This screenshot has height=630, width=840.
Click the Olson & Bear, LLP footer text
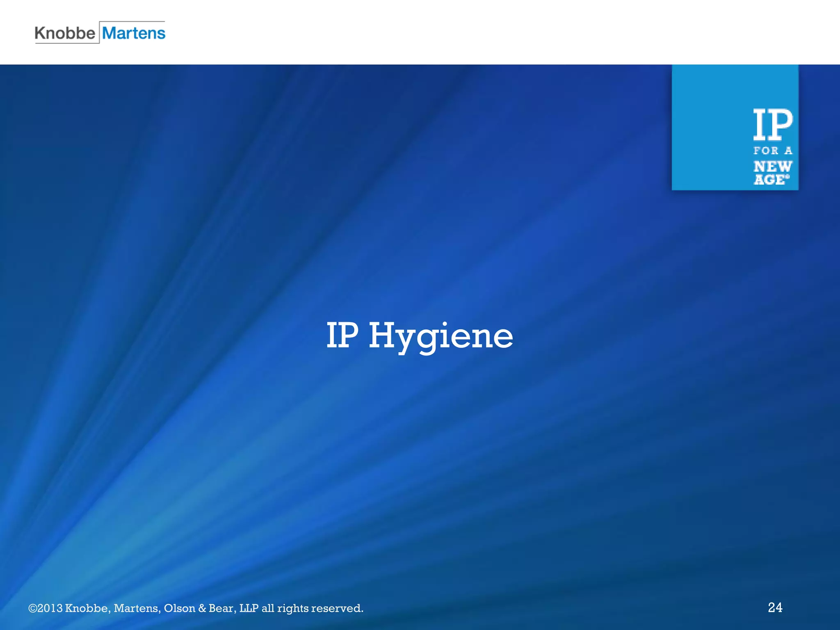(x=211, y=608)
